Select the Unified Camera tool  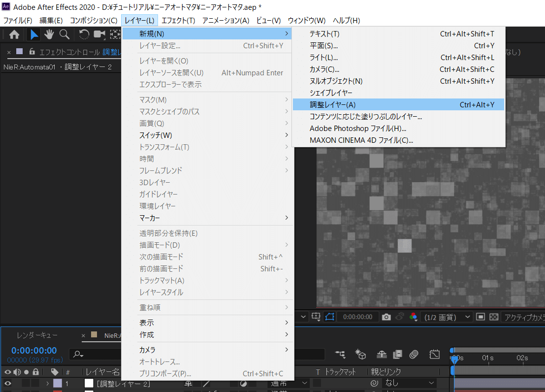coord(99,34)
